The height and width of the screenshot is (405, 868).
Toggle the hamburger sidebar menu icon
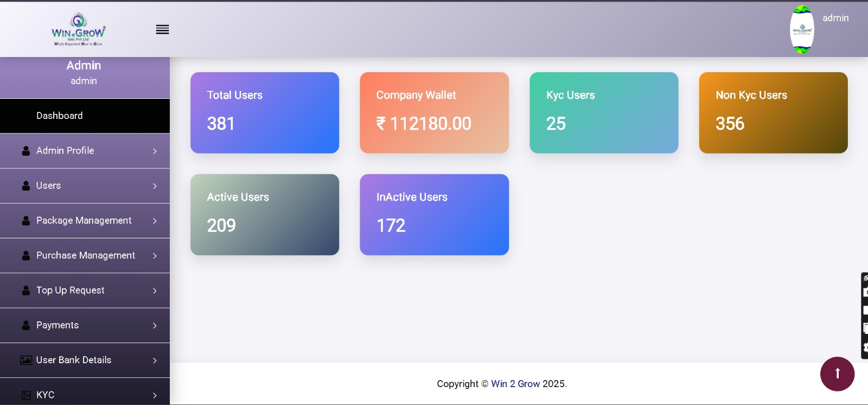(162, 29)
